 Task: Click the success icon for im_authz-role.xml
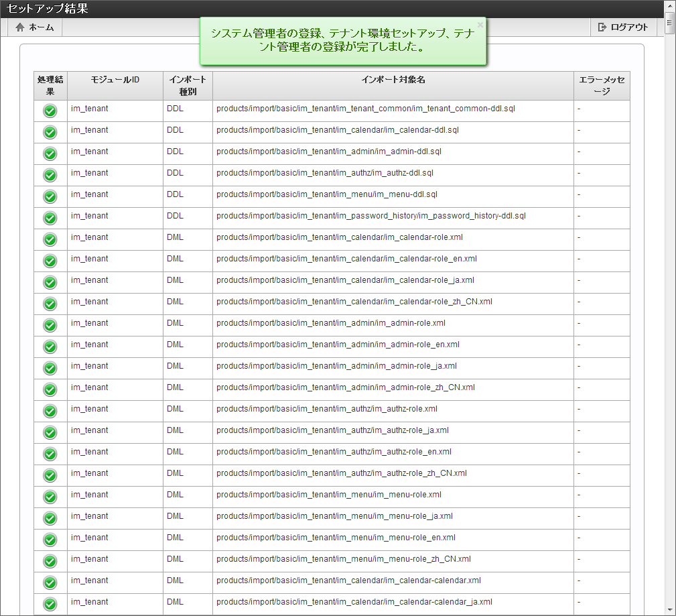(x=50, y=411)
